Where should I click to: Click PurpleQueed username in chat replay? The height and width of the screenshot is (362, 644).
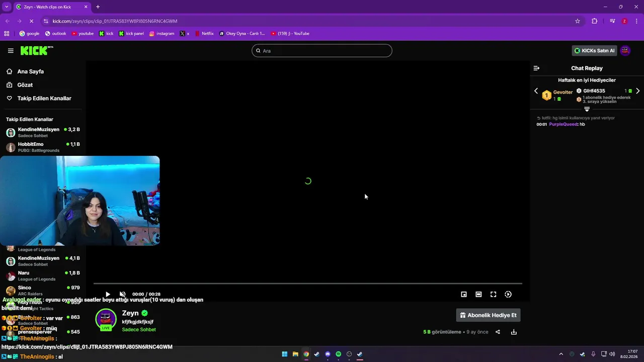(563, 124)
